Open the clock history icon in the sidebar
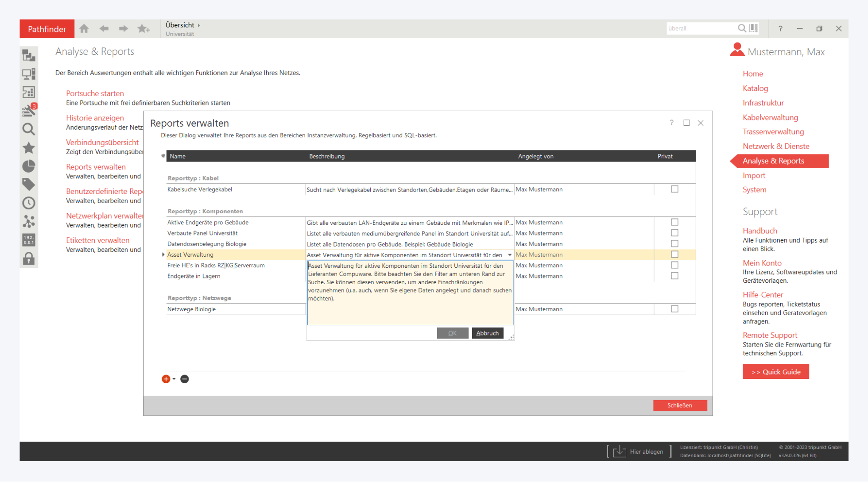The height and width of the screenshot is (482, 868). pyautogui.click(x=29, y=203)
